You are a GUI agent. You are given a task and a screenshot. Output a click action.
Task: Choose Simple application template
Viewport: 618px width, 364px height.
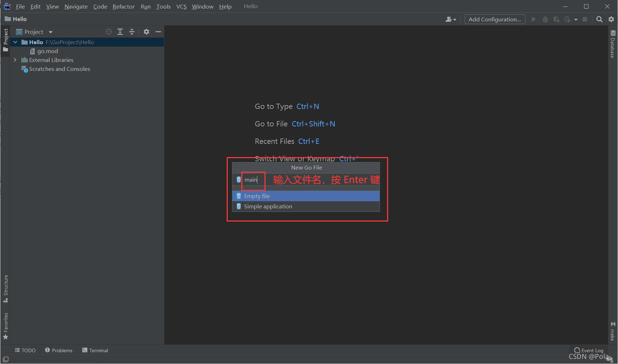[x=306, y=206]
